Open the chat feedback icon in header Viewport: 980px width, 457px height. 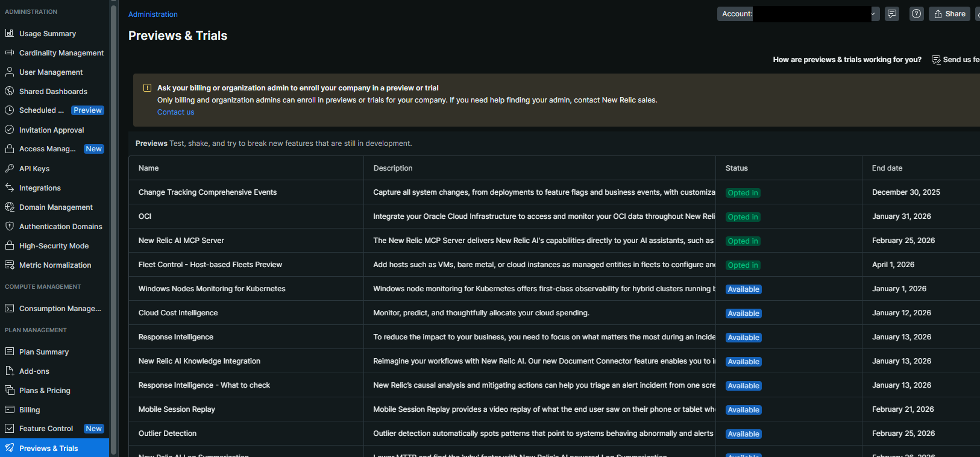click(x=892, y=14)
